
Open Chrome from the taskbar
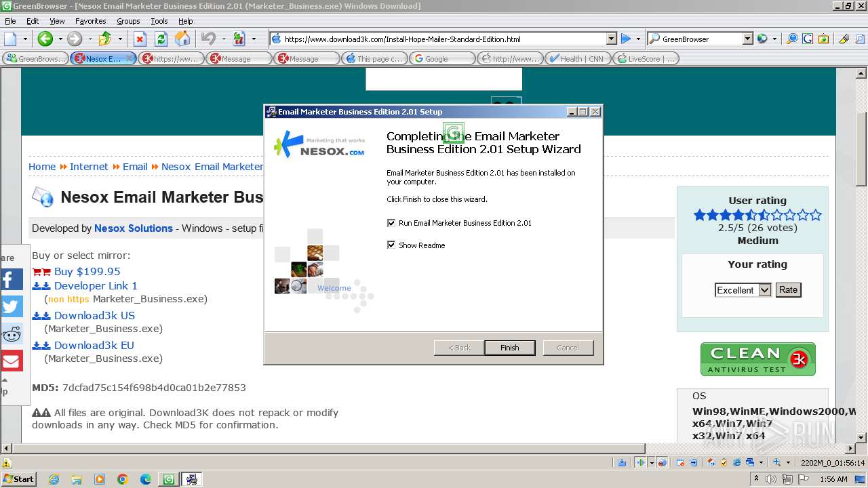coord(122,479)
